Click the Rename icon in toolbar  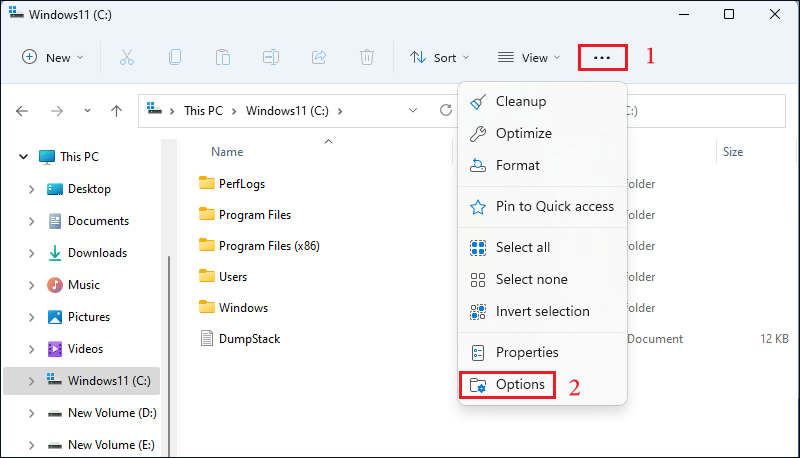point(270,57)
